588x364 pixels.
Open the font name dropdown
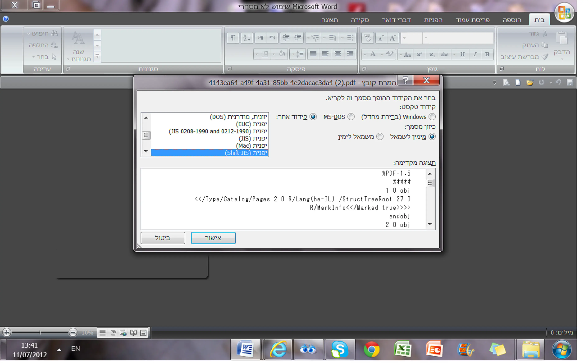tap(426, 38)
